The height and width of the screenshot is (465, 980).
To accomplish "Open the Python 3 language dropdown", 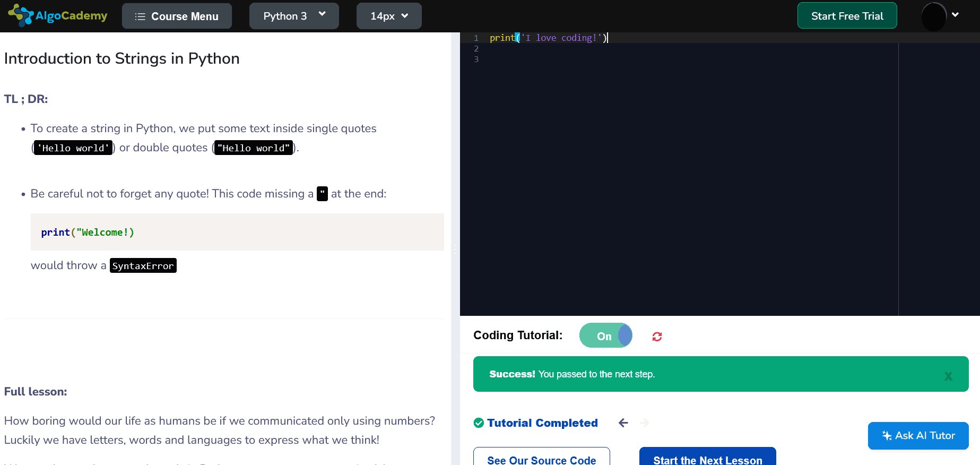I will coord(294,16).
